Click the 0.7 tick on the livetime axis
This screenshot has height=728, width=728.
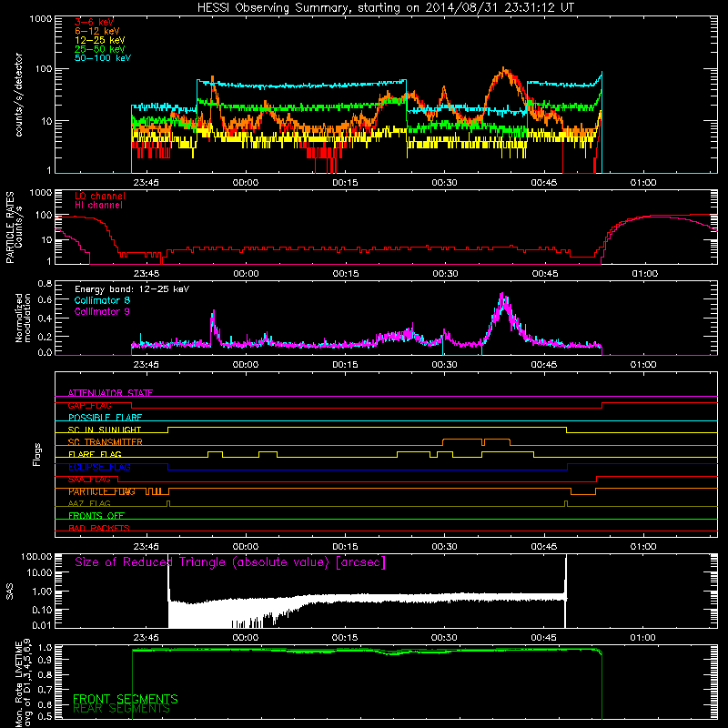(x=46, y=689)
